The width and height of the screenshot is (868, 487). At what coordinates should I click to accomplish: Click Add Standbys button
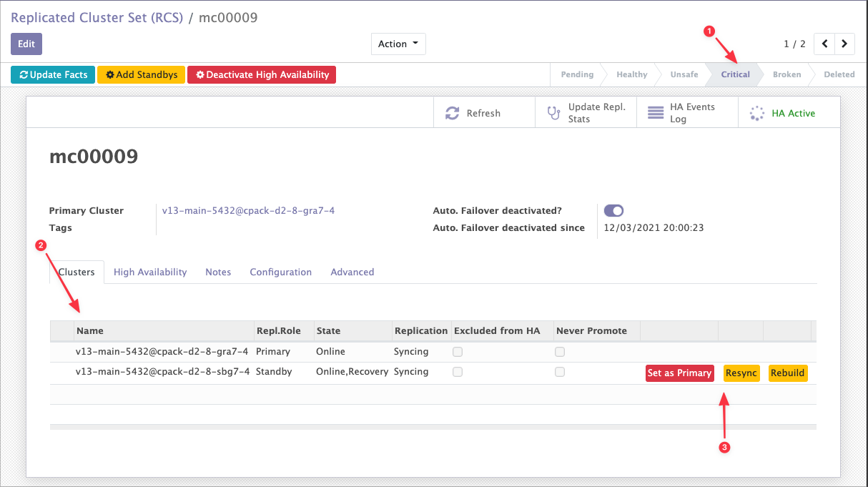[141, 74]
